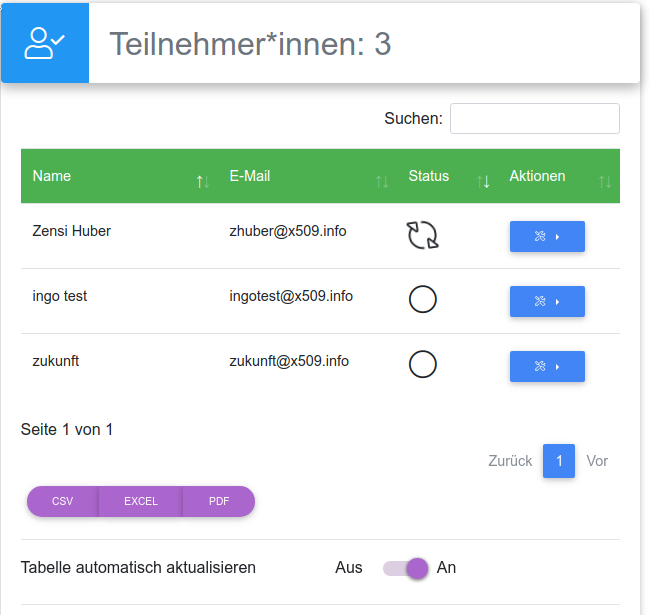The height and width of the screenshot is (615, 650).
Task: Click the Zurück pagination link
Action: click(x=510, y=461)
